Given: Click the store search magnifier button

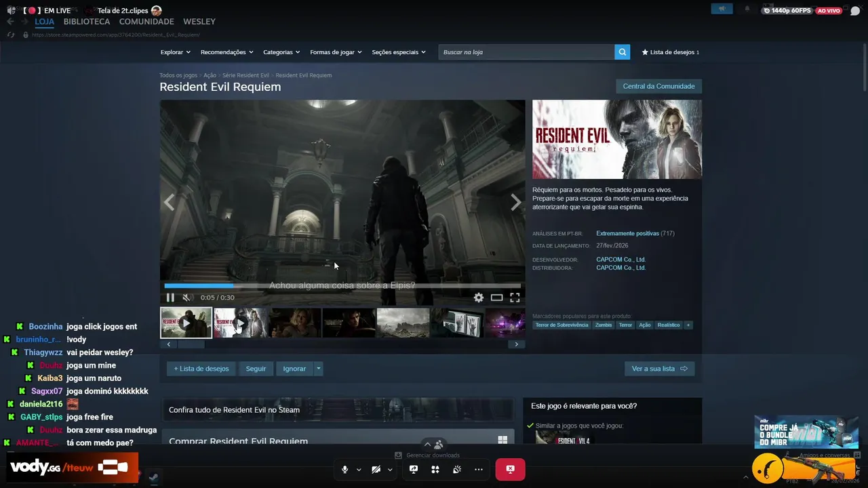Looking at the screenshot, I should coord(622,52).
